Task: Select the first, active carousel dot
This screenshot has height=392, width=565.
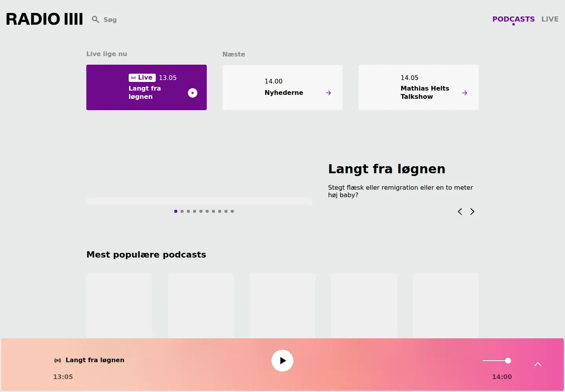Action: click(176, 211)
